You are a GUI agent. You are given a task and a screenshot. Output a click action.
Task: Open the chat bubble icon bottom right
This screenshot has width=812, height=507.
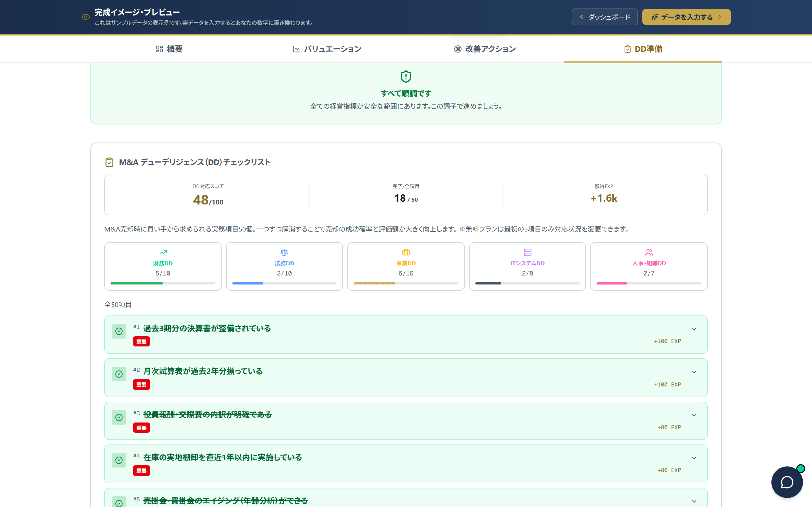click(787, 482)
